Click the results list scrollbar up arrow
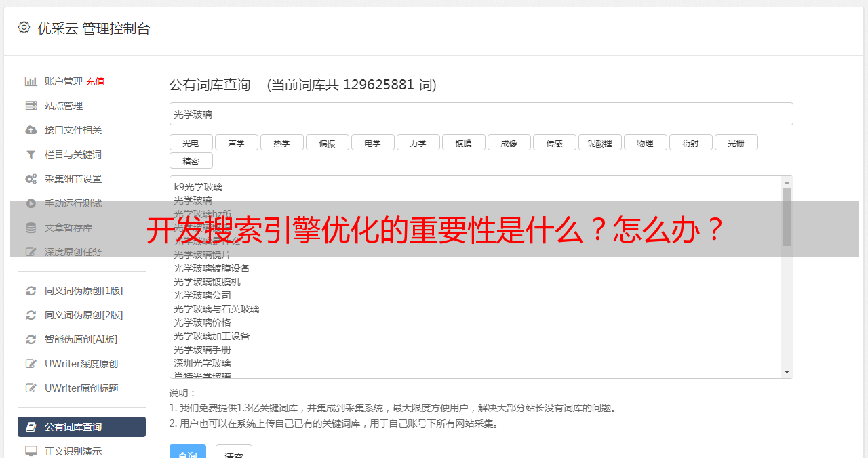 pos(787,182)
